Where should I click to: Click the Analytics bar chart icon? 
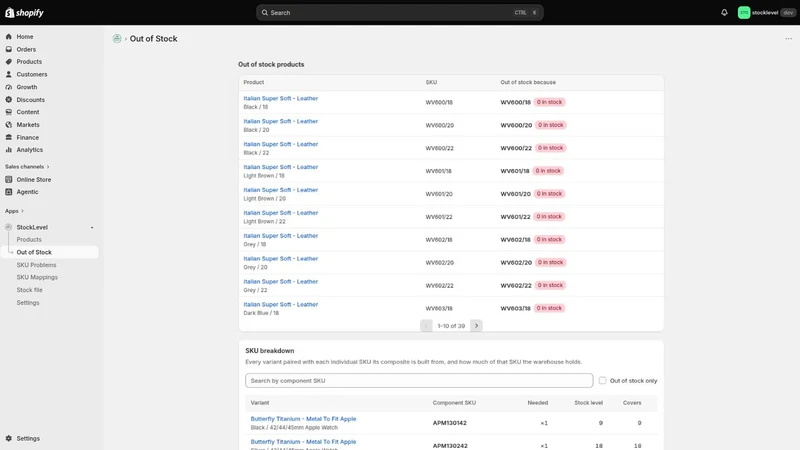pyautogui.click(x=9, y=150)
